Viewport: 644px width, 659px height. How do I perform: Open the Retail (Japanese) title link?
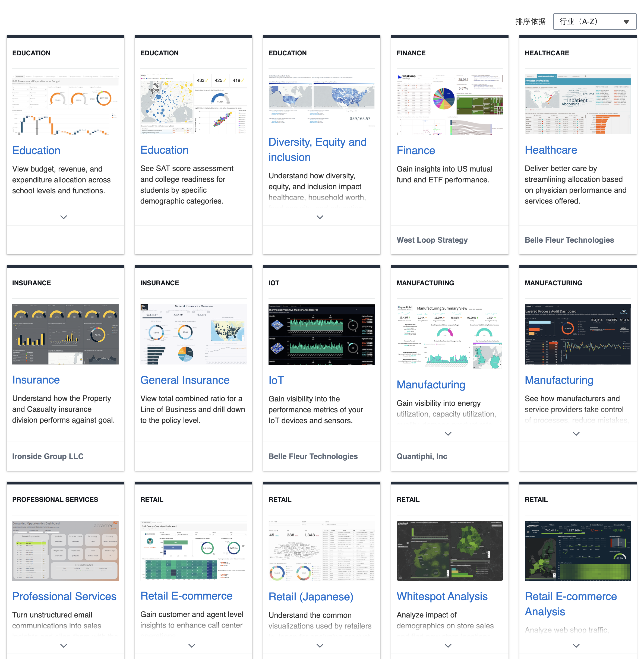(x=311, y=597)
